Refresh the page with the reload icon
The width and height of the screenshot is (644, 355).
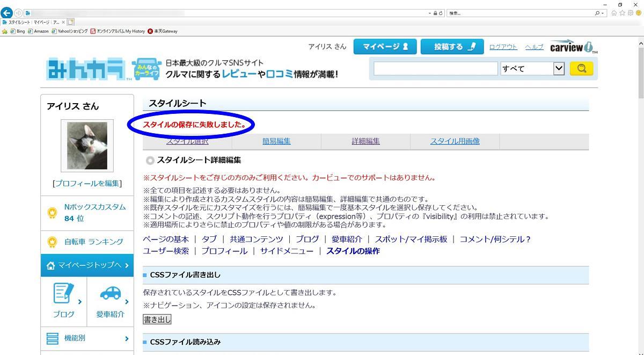[x=441, y=13]
